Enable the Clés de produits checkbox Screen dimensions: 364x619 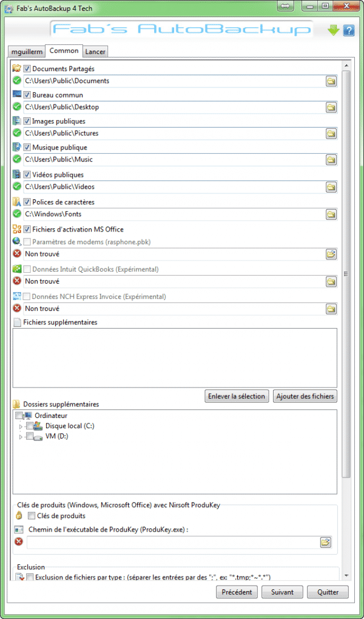tap(31, 516)
